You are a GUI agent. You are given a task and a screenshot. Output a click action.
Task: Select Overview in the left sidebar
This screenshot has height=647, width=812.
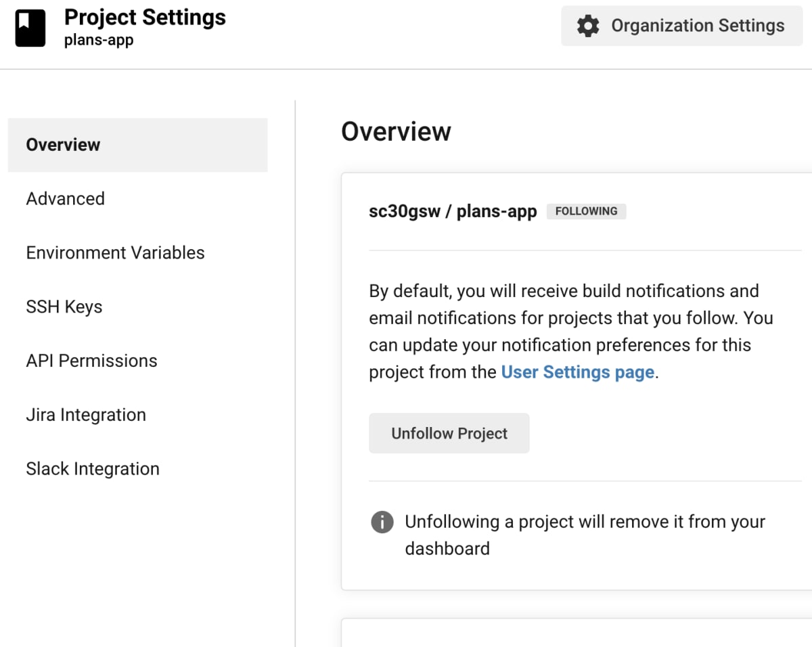[63, 145]
